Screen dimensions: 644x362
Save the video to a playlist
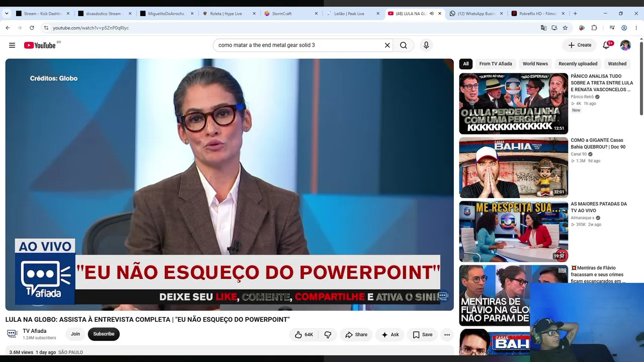click(423, 334)
